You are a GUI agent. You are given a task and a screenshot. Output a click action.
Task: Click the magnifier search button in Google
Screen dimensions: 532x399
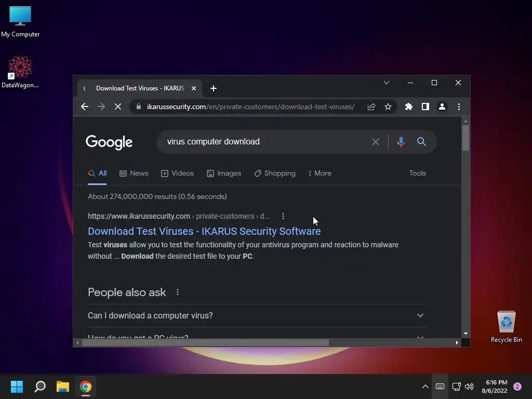(x=421, y=142)
